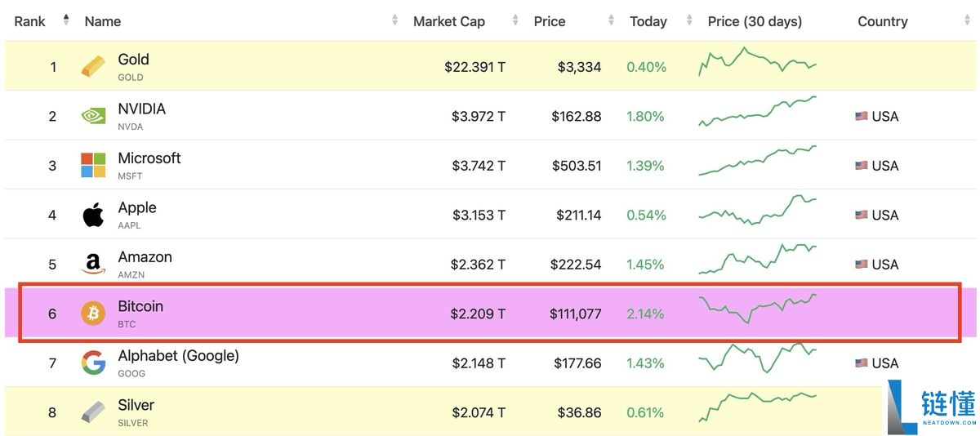View Gold 30-day price chart
980x436 pixels.
click(757, 62)
